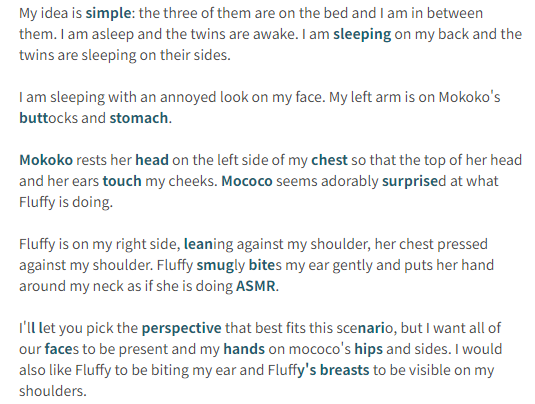Screen dimensions: 535x404
Task: Click the highlighted "smug" in "smugly"
Action: (x=215, y=265)
